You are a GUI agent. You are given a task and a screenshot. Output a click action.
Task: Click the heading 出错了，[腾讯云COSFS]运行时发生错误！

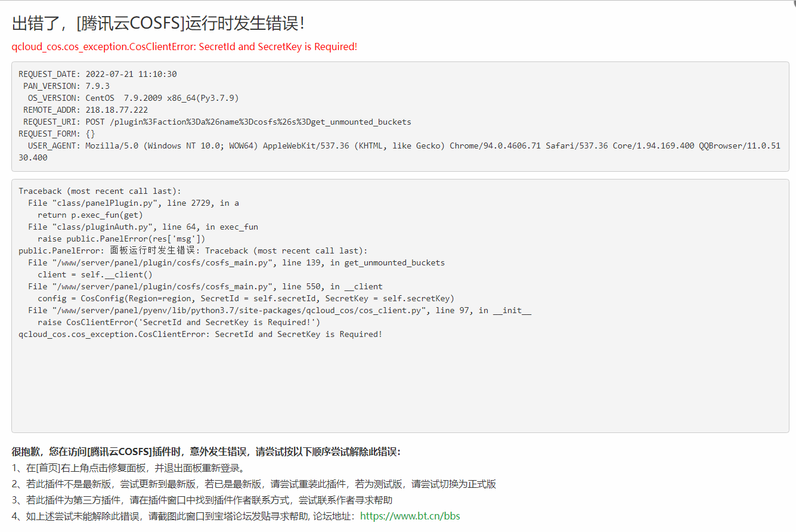(159, 23)
